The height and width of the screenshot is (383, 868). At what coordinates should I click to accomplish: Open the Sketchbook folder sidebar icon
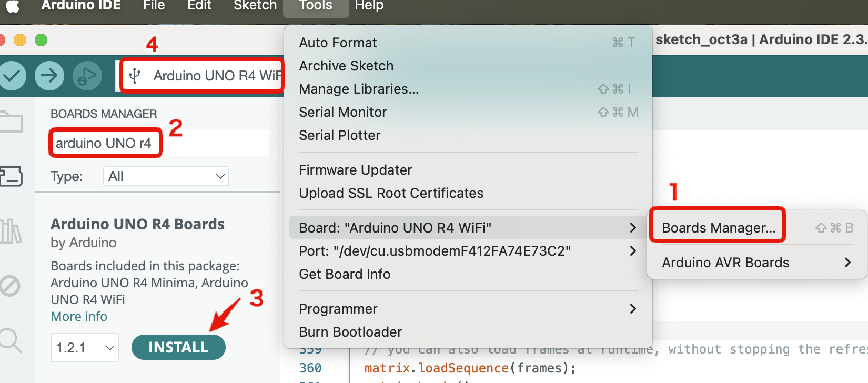(x=11, y=121)
